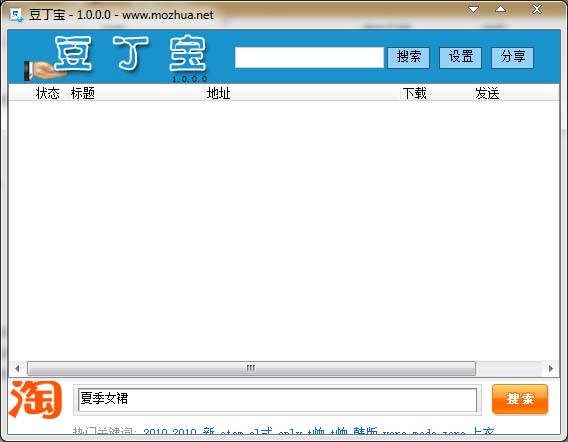This screenshot has height=442, width=568.
Task: Click the 豆丁宝 app icon in the title bar
Action: 16,15
